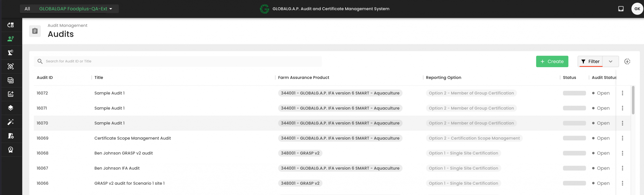Screen dimensions: 644x195
Task: Click the 348001 - GRASP v2 chip in row 16066
Action: point(300,183)
